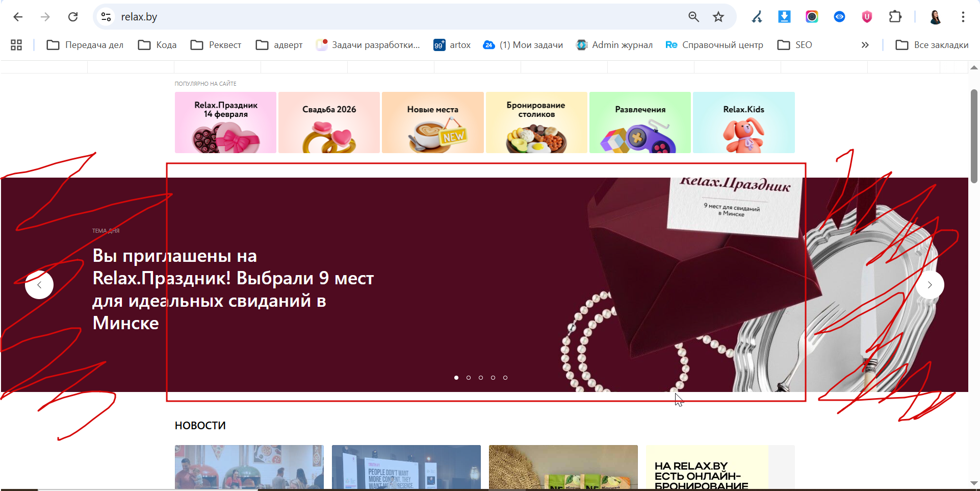Open the Задачи разработки bookmark
The image size is (980, 491).
point(368,45)
